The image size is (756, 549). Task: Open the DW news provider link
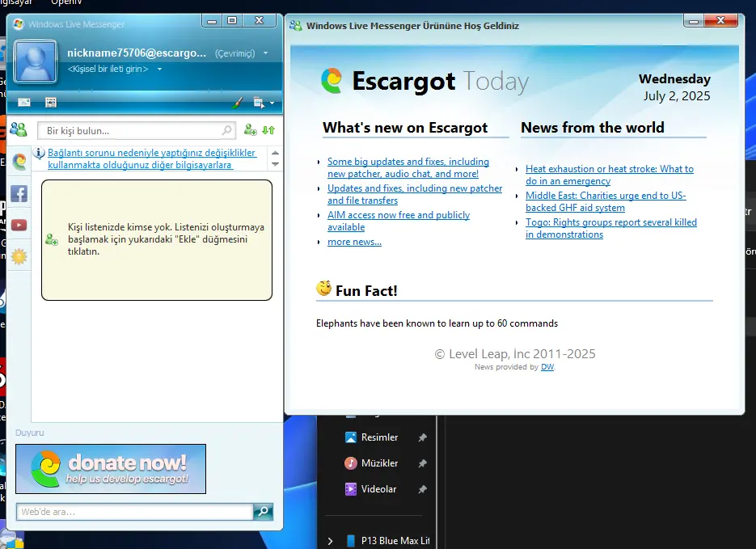(547, 367)
